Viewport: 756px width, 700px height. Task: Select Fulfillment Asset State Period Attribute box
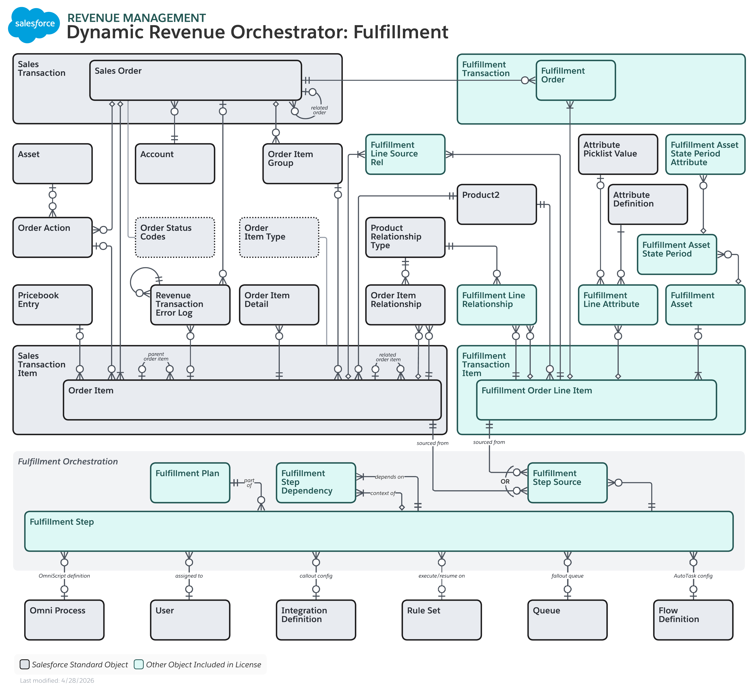[x=705, y=154]
